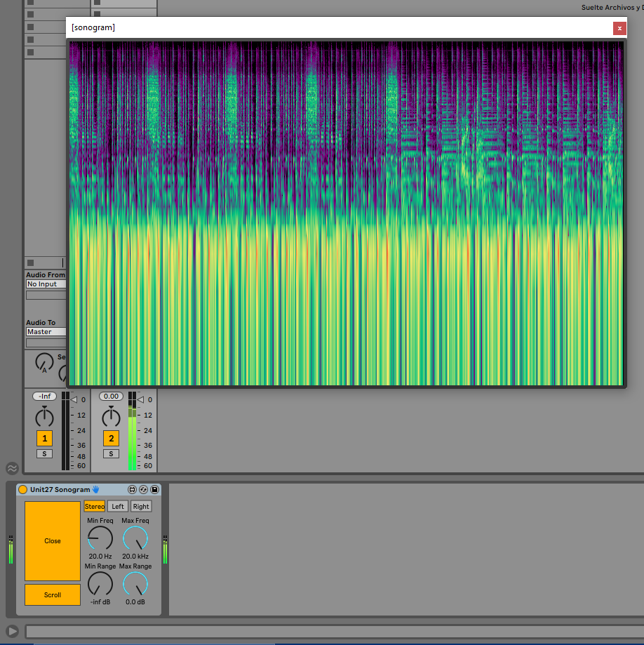Click the Max for Live edit icon
Viewport: 644px width, 645px height.
click(132, 489)
